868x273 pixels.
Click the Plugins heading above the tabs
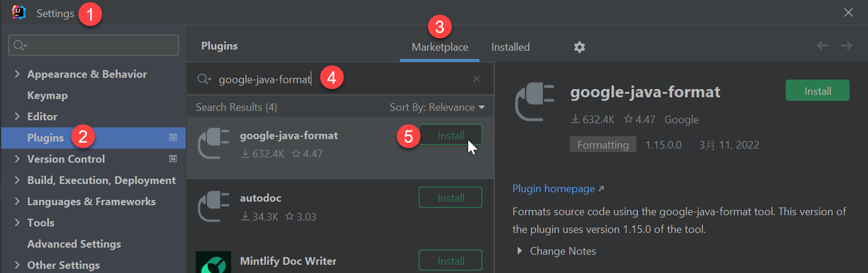[219, 46]
